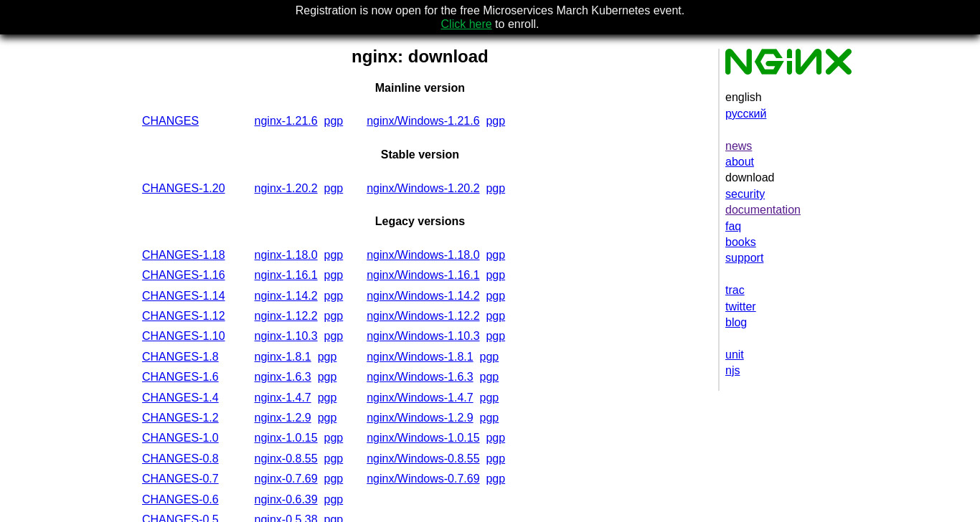Viewport: 980px width, 522px height.
Task: Open the trac link
Action: pyautogui.click(x=735, y=290)
